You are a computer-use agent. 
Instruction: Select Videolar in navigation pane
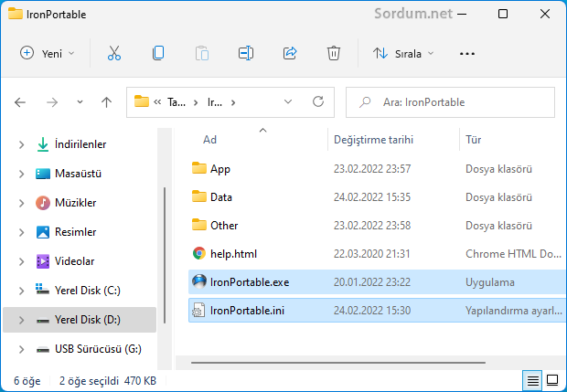74,261
